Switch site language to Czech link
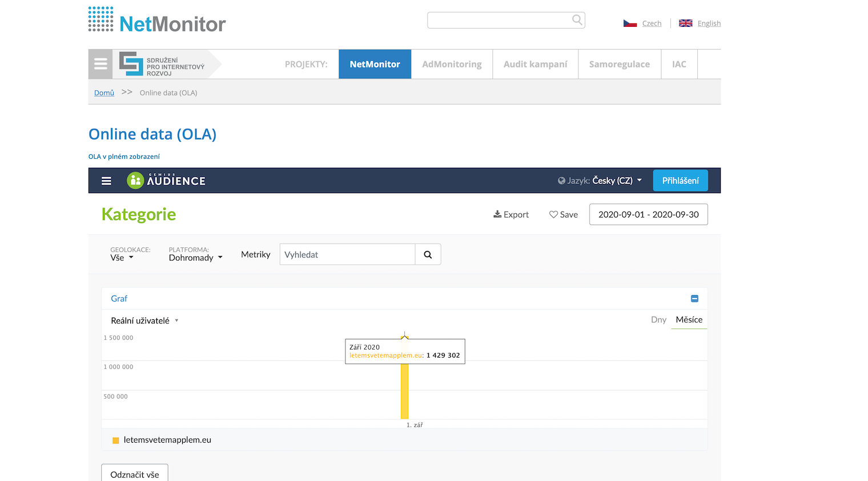Viewport: 868px width, 481px height. [x=652, y=23]
